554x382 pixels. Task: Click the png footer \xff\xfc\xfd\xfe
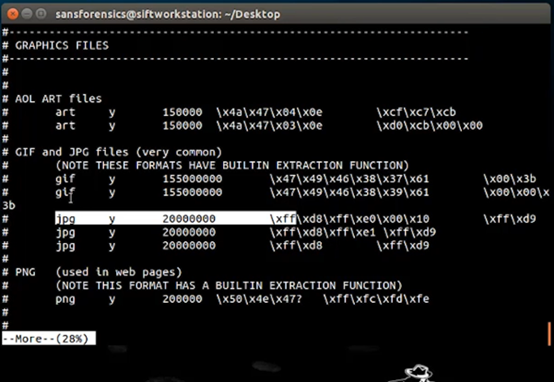click(376, 299)
